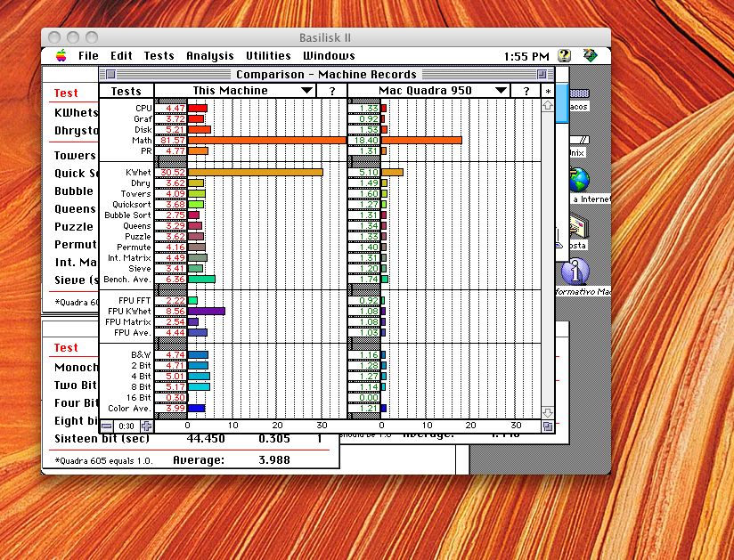Viewport: 734px width, 560px height.
Task: Open the Apple menu
Action: tap(61, 56)
